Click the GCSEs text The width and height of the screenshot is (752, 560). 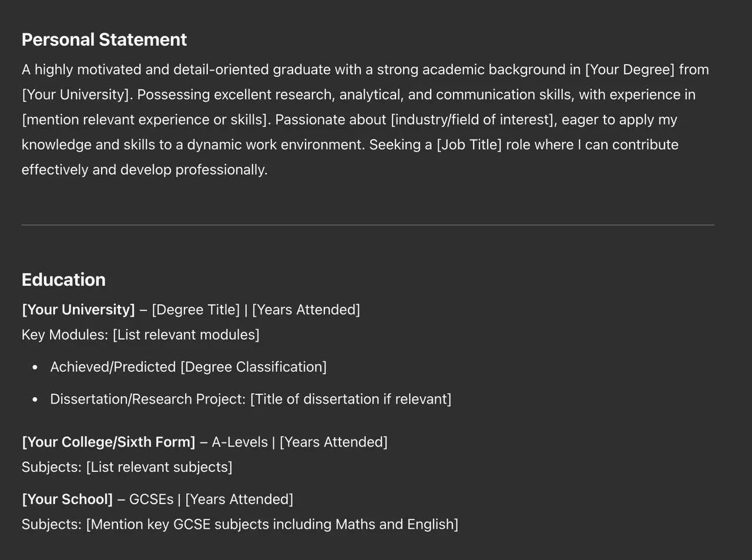tap(151, 499)
